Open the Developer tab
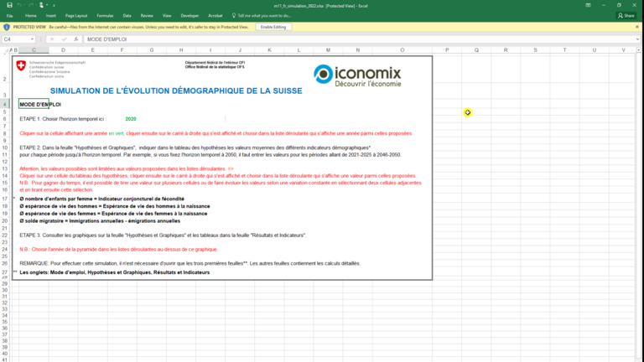This screenshot has width=644, height=362. tap(190, 16)
